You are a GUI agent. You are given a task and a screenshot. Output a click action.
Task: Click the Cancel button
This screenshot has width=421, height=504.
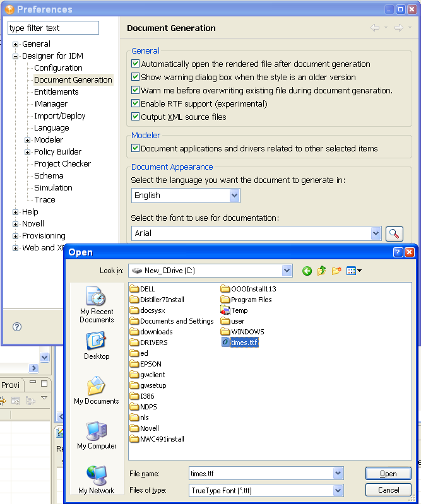(x=388, y=490)
